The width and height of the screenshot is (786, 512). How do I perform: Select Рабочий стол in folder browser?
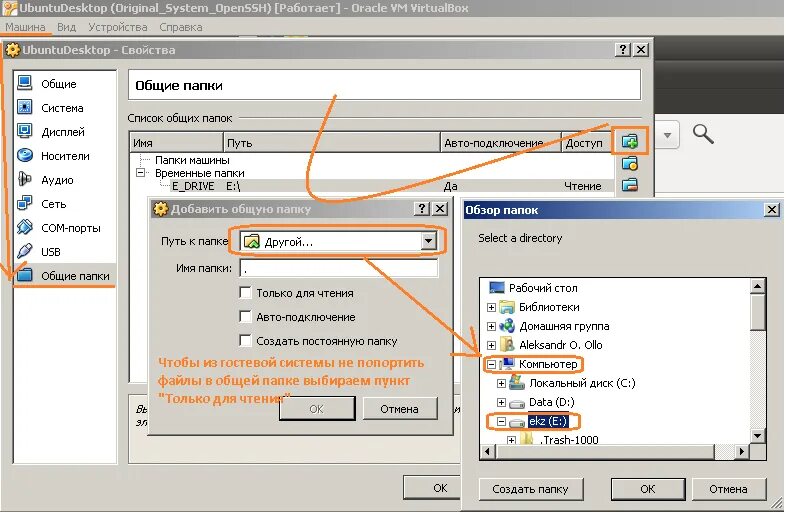(543, 288)
